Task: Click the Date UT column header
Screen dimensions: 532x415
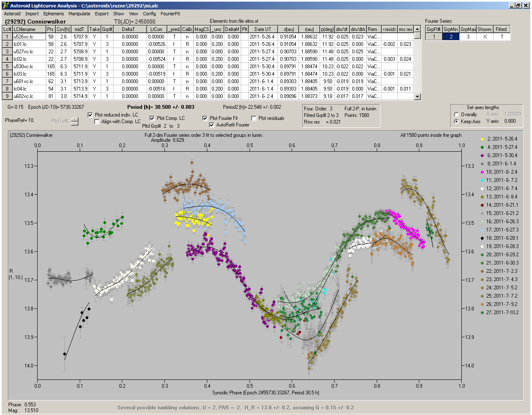Action: coord(263,29)
